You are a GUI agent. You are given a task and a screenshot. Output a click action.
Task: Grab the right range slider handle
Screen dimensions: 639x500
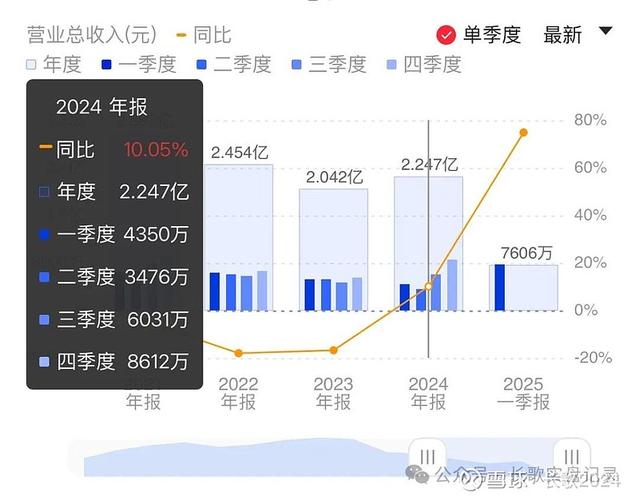click(572, 457)
